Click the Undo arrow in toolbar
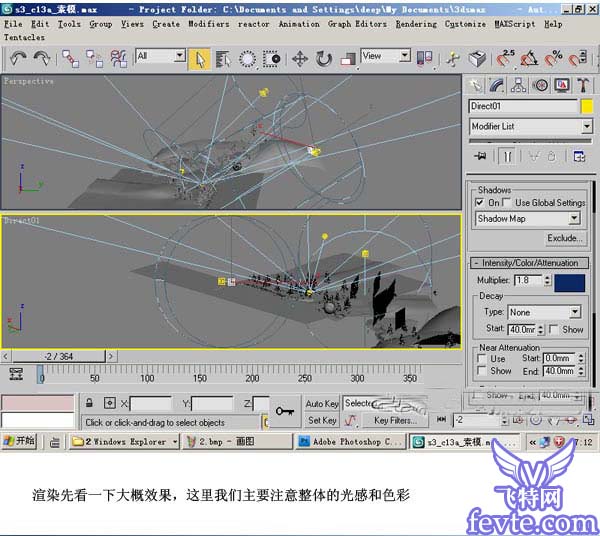Viewport: 600px width, 536px height. pyautogui.click(x=18, y=59)
